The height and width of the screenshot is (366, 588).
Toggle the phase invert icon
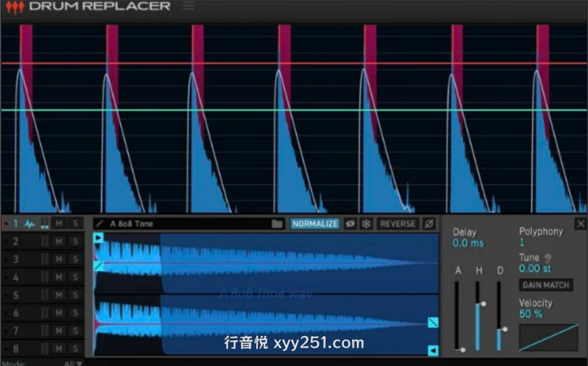point(430,224)
